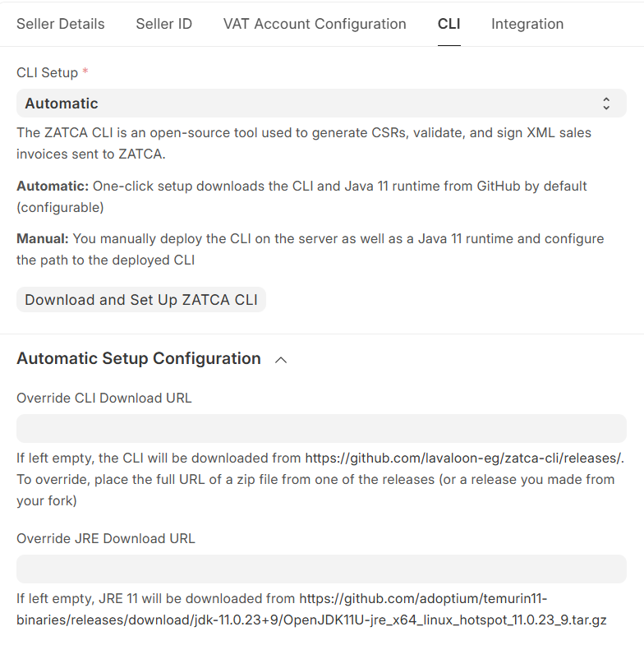
Task: Click the ZATCA CLI open-source tool description
Action: [x=304, y=143]
